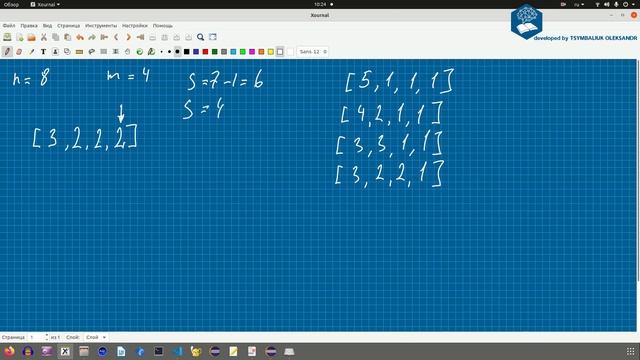Screen dimensions: 640x360
Task: Undo the last stroke
Action: pos(80,37)
